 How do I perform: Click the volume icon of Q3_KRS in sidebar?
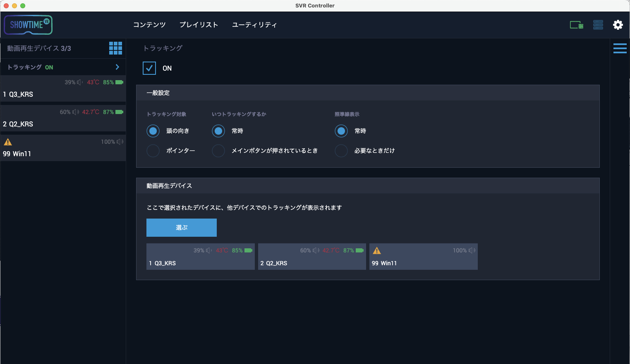tap(80, 82)
